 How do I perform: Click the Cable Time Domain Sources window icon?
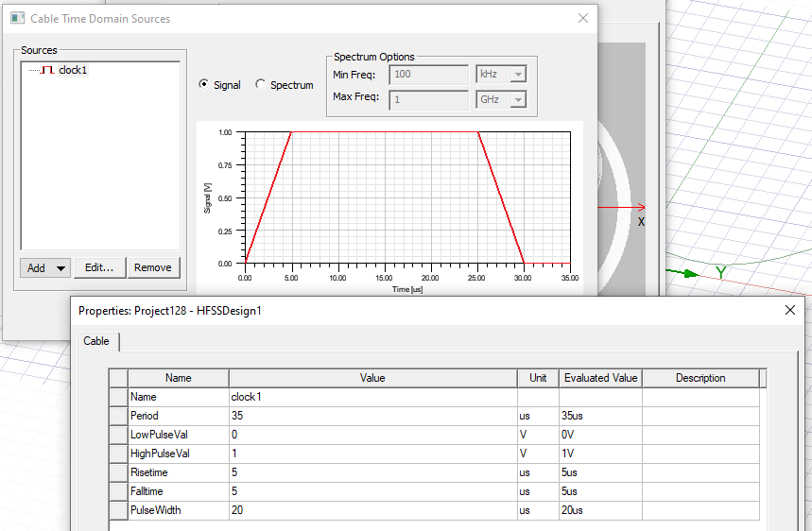pyautogui.click(x=17, y=18)
